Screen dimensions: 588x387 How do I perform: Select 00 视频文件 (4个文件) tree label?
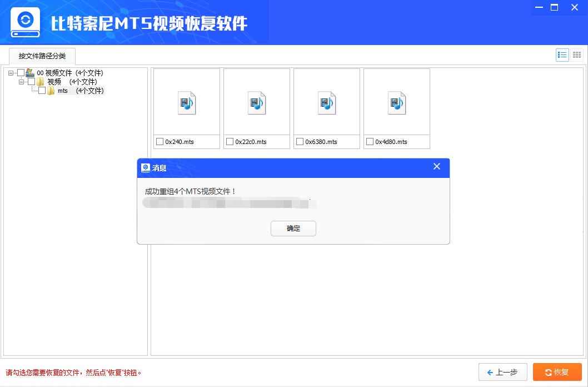coord(70,73)
